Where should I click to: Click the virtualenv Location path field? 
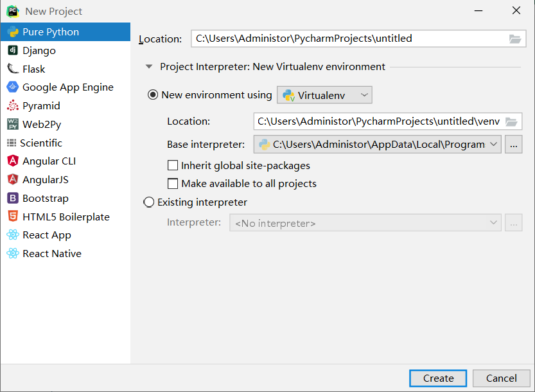click(x=388, y=121)
